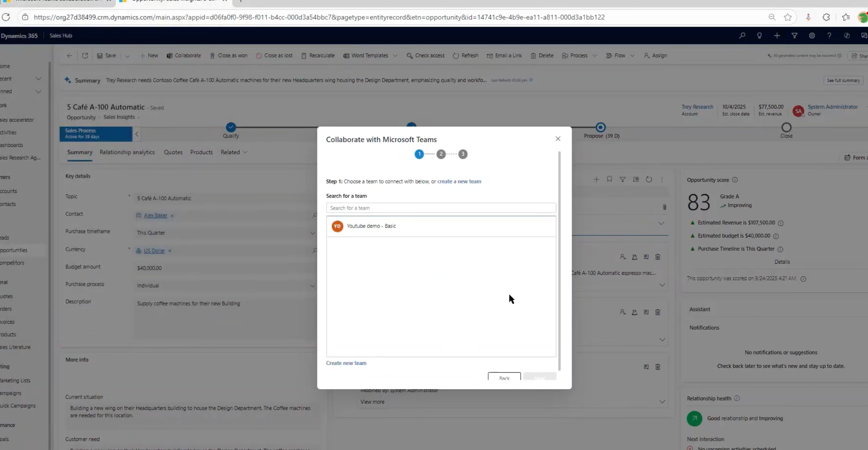Click the Close as won command

pos(229,56)
